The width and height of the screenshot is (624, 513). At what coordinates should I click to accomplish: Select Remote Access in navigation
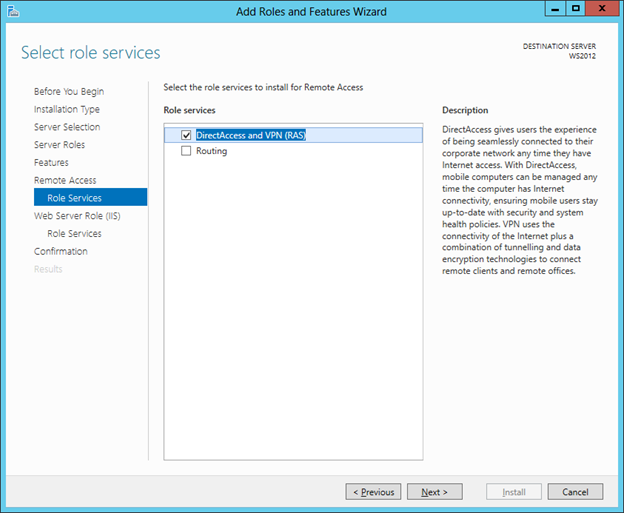65,180
